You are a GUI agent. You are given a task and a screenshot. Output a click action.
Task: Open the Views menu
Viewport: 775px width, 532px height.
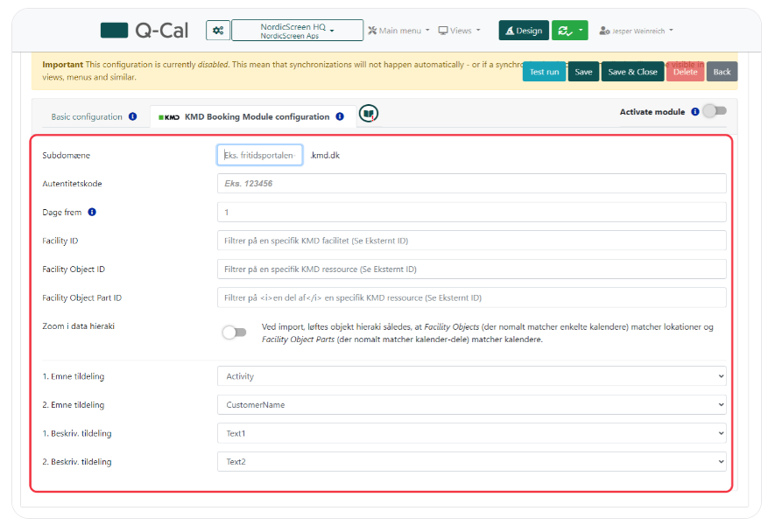click(x=459, y=31)
